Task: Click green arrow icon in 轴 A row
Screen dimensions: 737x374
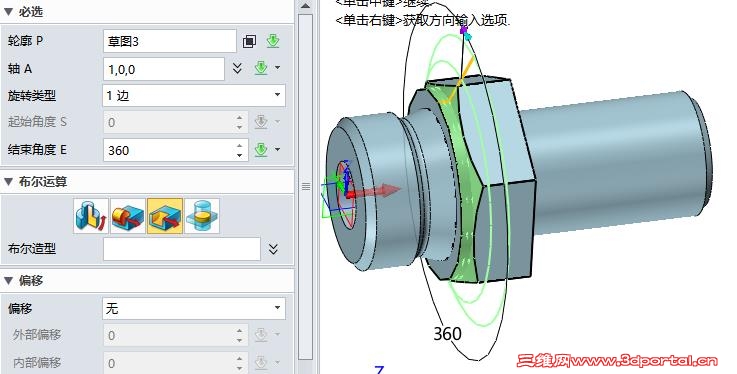Action: [261, 68]
